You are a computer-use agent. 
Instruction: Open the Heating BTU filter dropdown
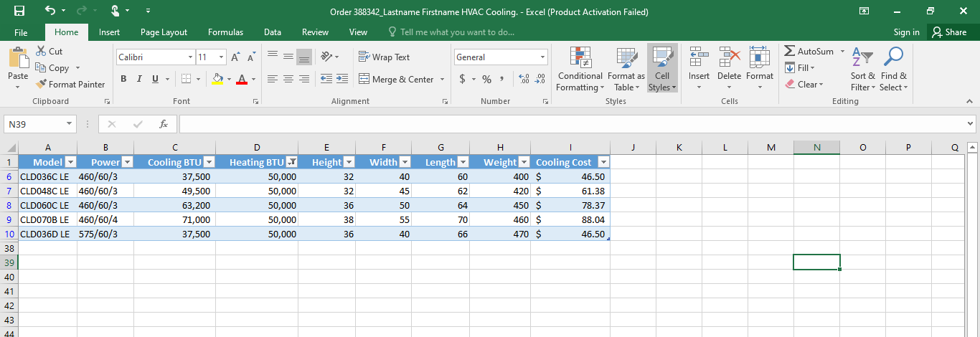pyautogui.click(x=292, y=162)
